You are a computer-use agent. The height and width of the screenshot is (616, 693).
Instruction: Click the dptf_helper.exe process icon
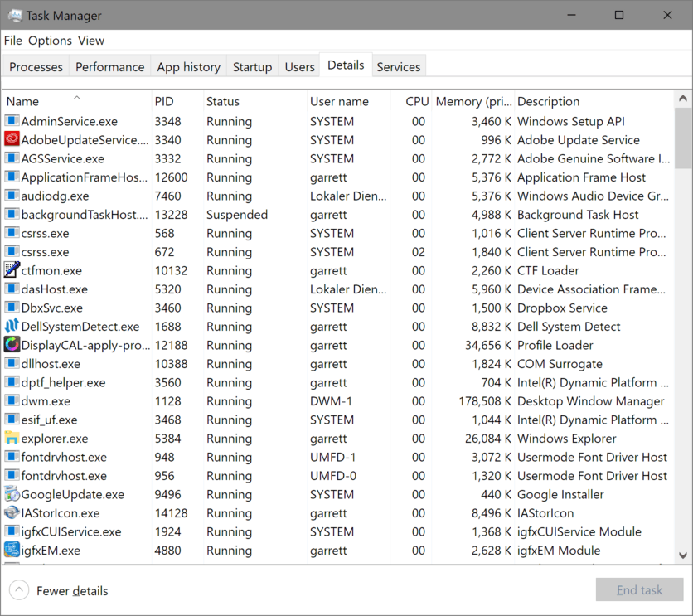(x=12, y=382)
